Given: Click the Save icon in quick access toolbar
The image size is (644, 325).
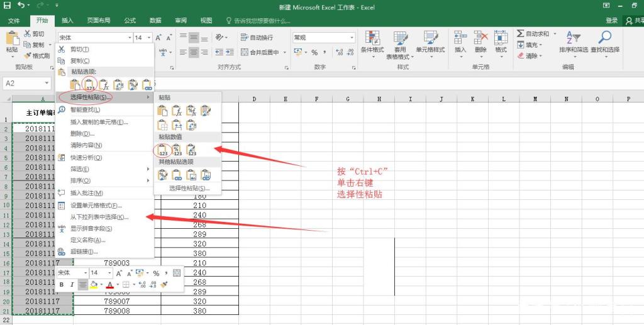Looking at the screenshot, I should tap(7, 5).
